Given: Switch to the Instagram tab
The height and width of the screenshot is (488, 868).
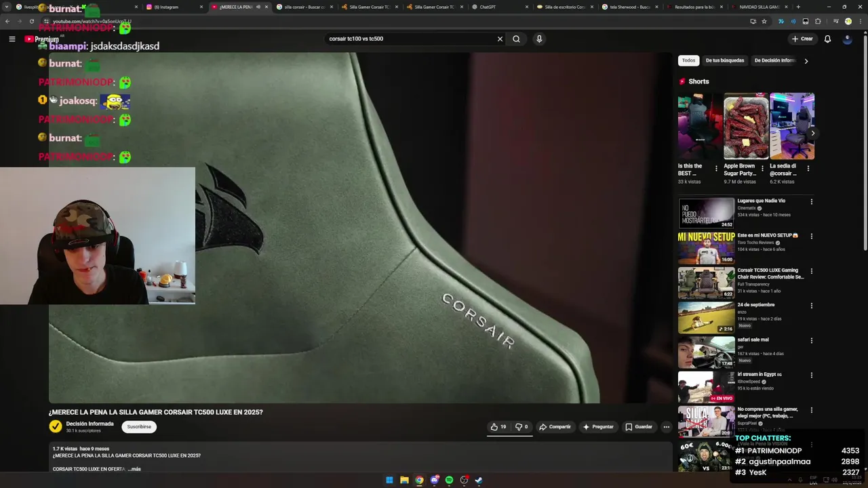Looking at the screenshot, I should (x=173, y=7).
